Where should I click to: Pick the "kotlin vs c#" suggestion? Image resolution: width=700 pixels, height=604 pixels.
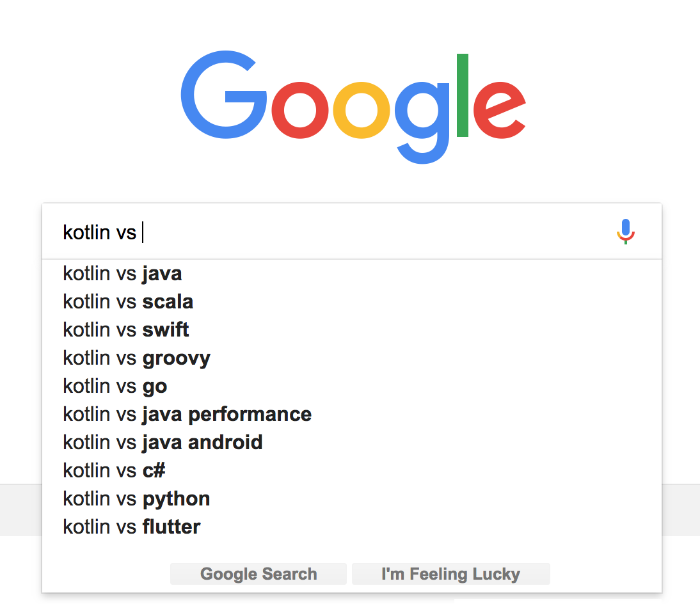(x=352, y=470)
